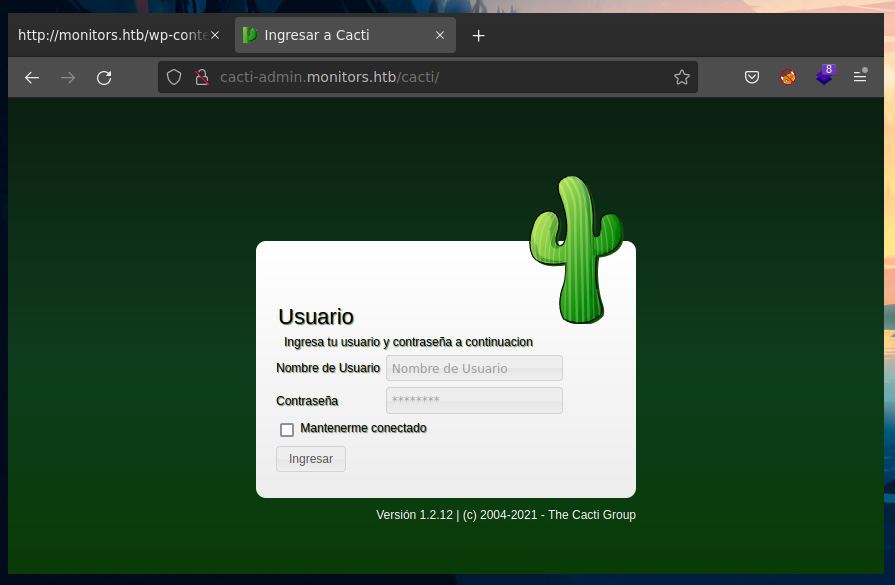Open a new browser tab

[478, 35]
